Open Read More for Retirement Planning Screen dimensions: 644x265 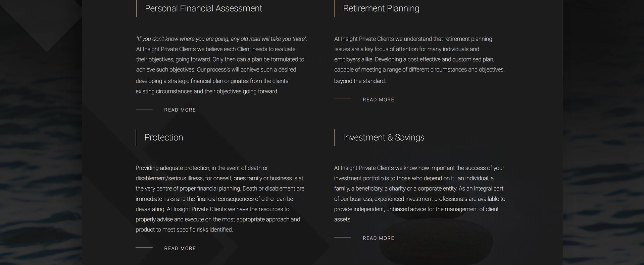[378, 100]
